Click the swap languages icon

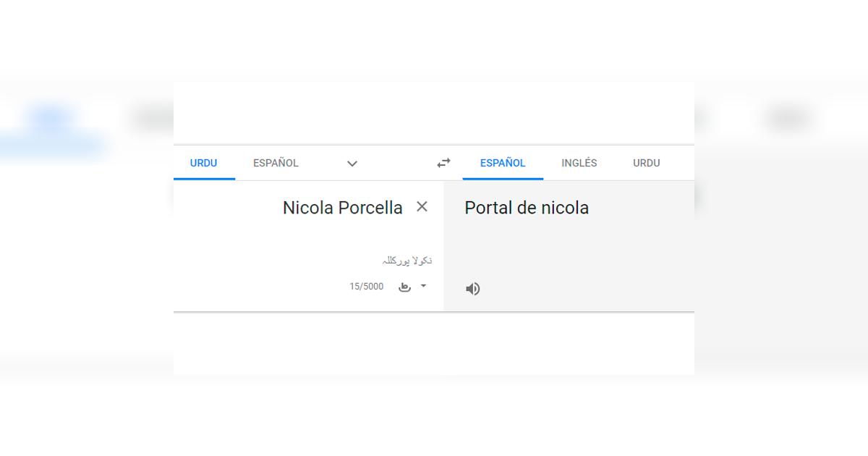[x=443, y=163]
